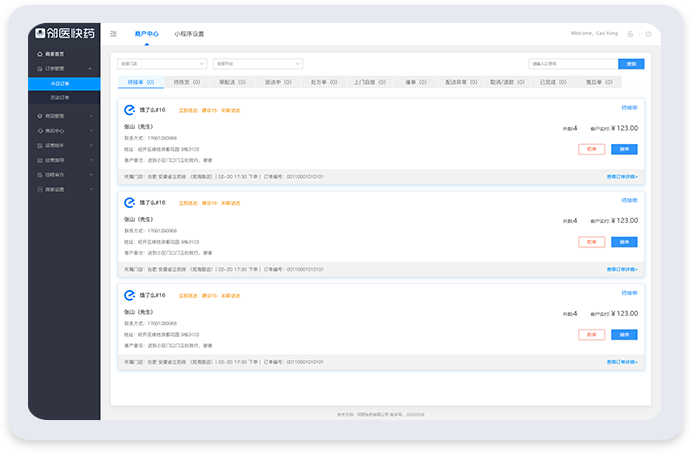Open the 售后单 (0) tab
The image size is (692, 453).
click(599, 82)
